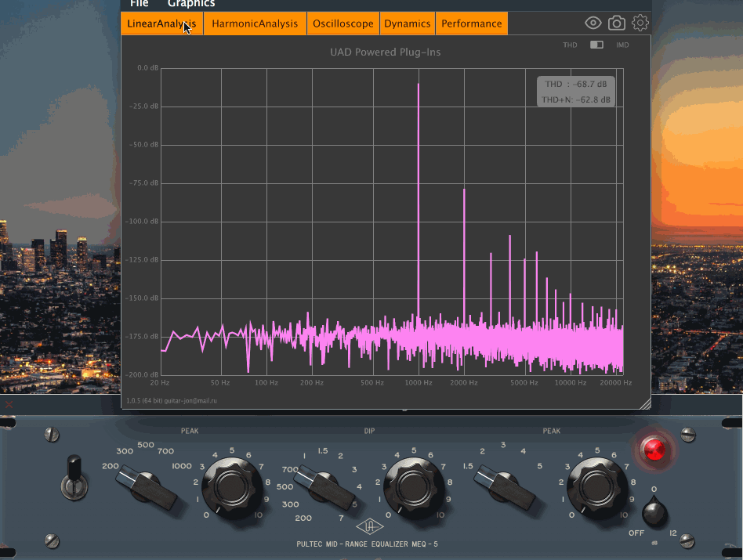This screenshot has height=560, width=743.
Task: Click the resize grip of the analyzer window
Action: tap(645, 403)
